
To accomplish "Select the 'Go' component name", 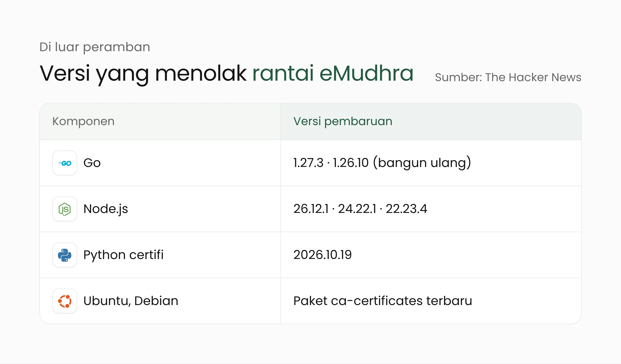I will 92,163.
